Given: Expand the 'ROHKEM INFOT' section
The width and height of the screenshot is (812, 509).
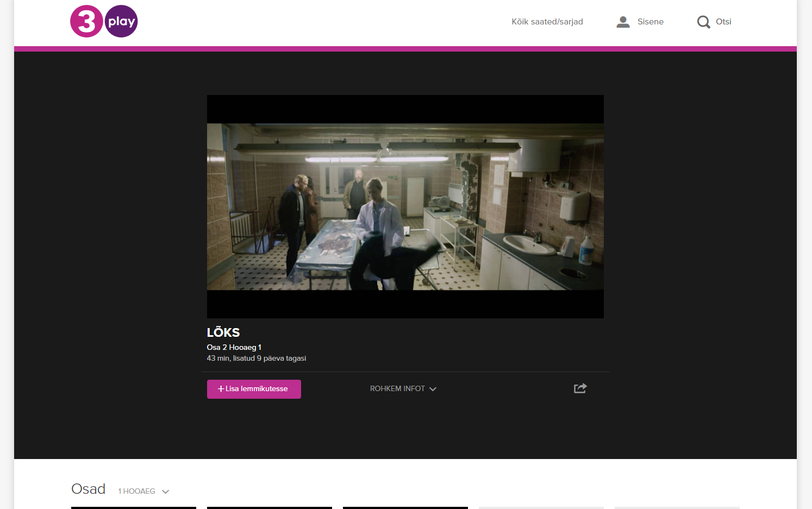Looking at the screenshot, I should point(397,388).
